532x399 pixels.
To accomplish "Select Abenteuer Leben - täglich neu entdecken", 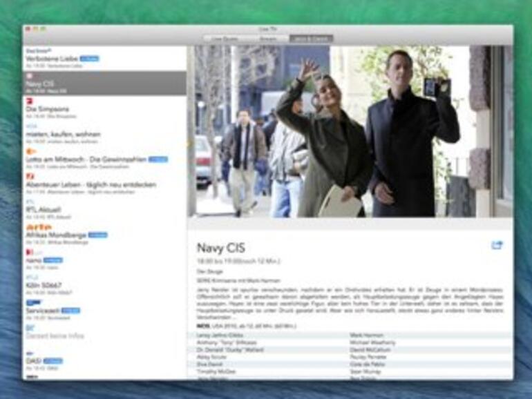I will point(104,184).
